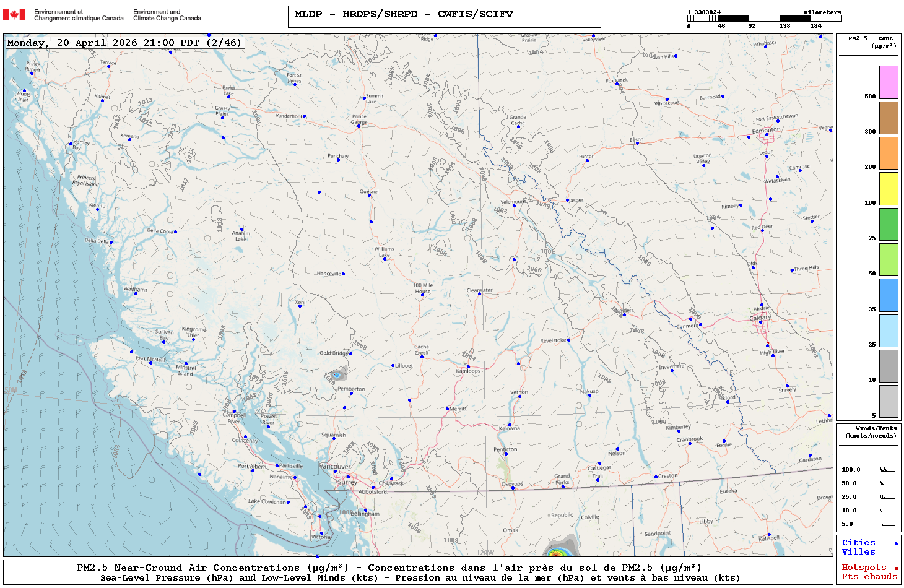
Task: Click the Prince George city label
Action: 359,119
